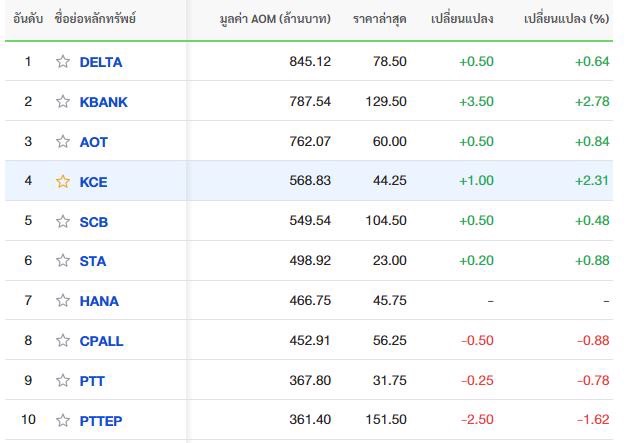632x443 pixels.
Task: Click the star icon next to STA
Action: 63,260
